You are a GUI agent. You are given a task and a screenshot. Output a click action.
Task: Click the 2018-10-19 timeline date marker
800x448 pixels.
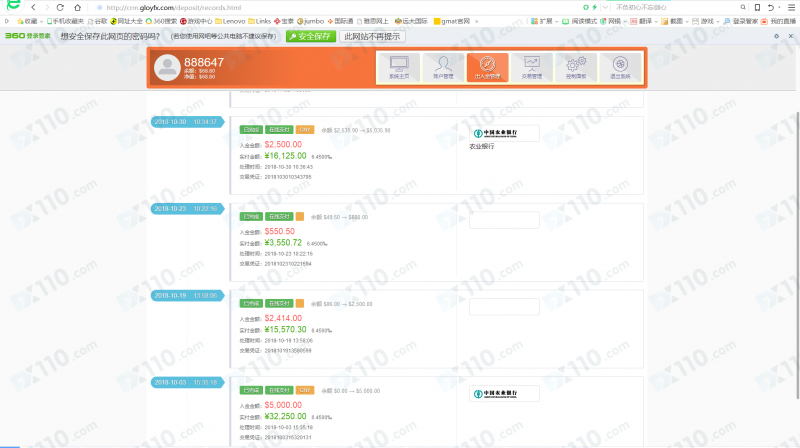coord(187,295)
